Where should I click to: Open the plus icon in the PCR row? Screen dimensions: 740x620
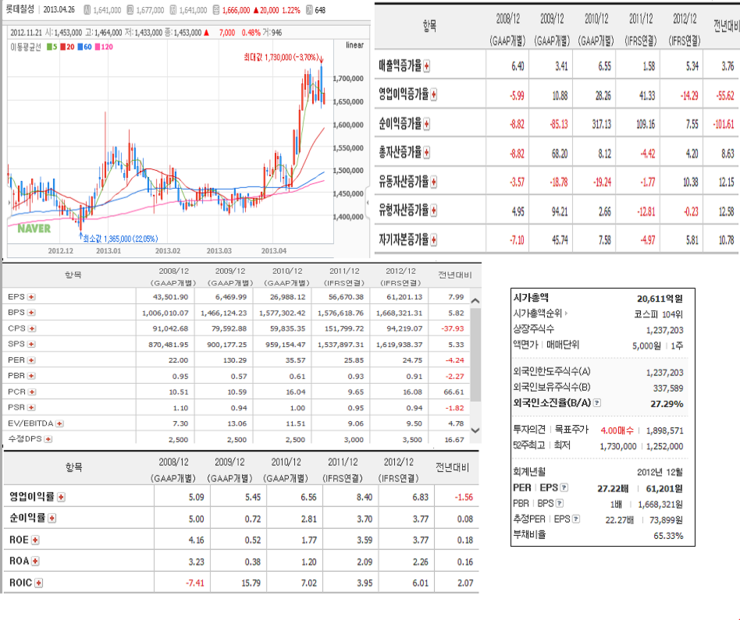[x=32, y=392]
